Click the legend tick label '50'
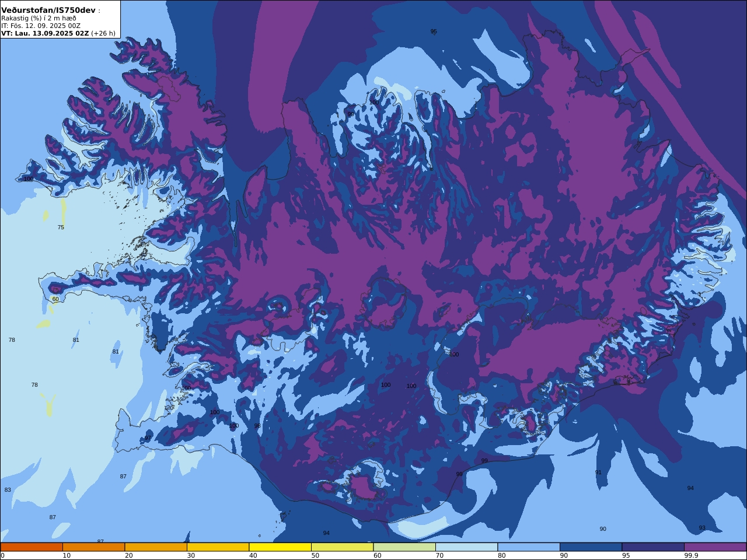This screenshot has width=747, height=560. [x=315, y=555]
